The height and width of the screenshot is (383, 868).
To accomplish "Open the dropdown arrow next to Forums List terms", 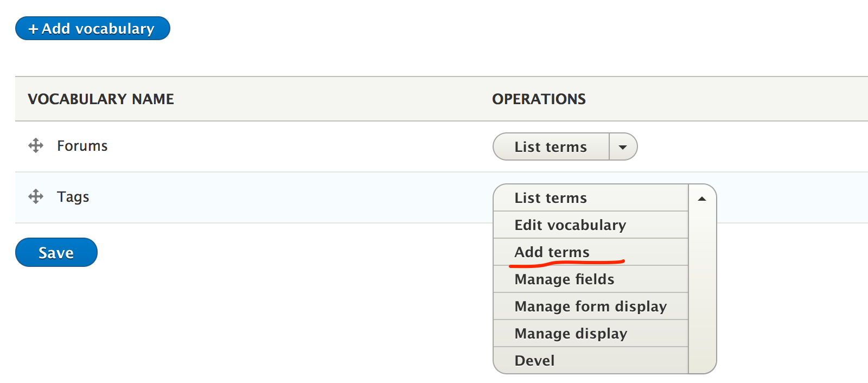I will (x=623, y=146).
